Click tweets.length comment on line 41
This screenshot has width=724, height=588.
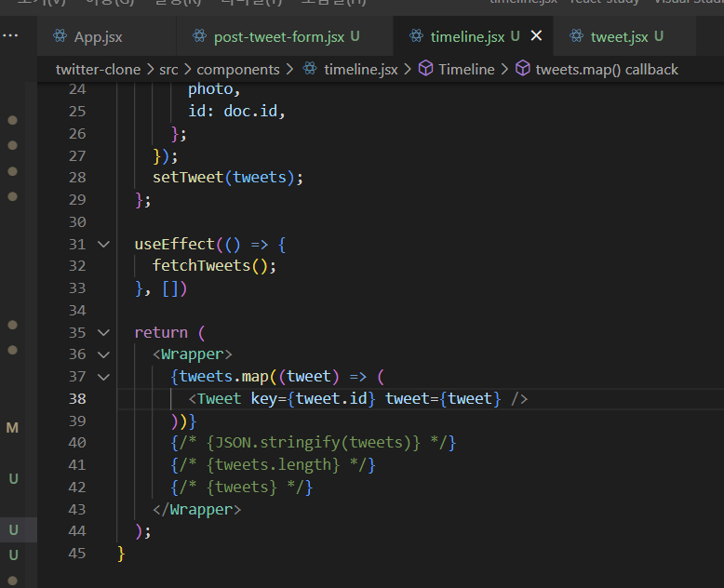[x=273, y=465]
